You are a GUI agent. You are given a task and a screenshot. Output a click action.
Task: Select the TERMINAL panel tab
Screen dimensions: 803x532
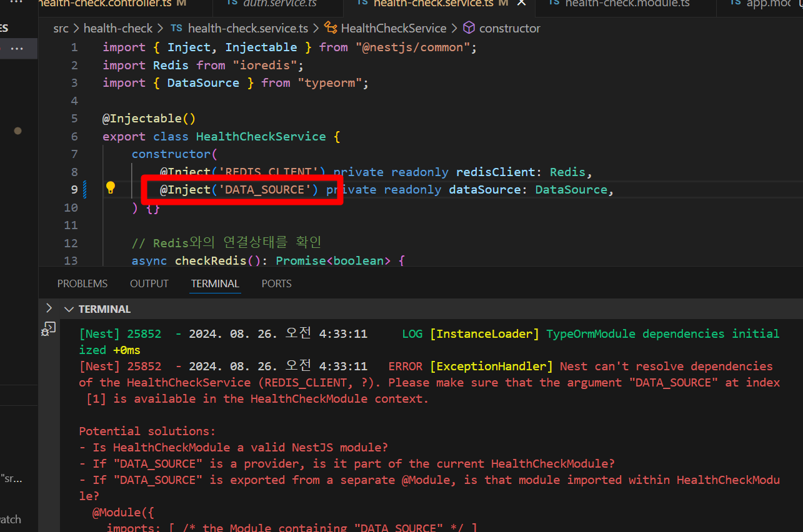(215, 283)
